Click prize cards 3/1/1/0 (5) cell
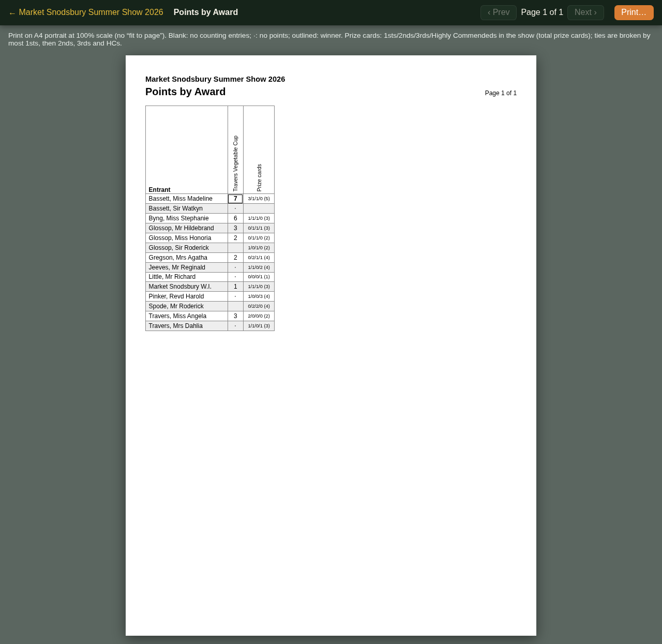This screenshot has width=662, height=644. point(259,199)
